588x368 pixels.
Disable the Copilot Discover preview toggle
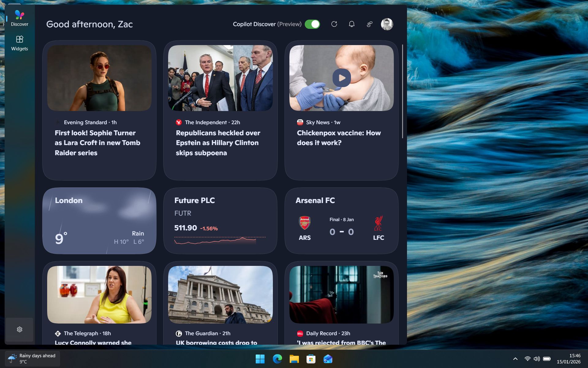pos(312,24)
